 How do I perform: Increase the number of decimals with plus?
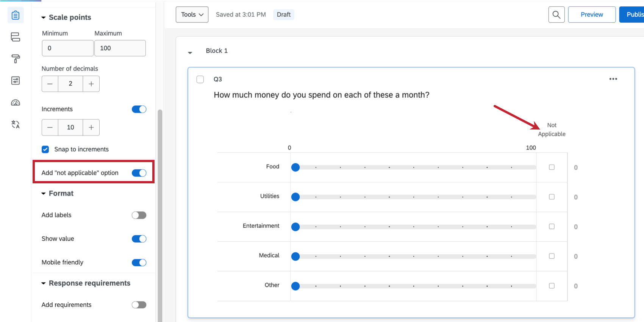(x=91, y=84)
